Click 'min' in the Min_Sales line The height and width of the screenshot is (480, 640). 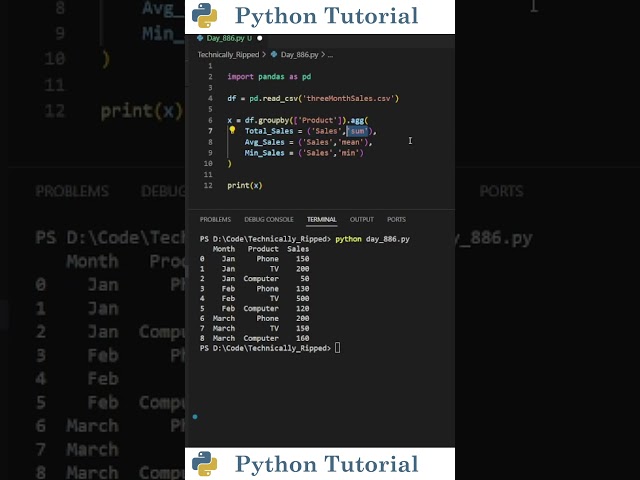click(x=349, y=153)
